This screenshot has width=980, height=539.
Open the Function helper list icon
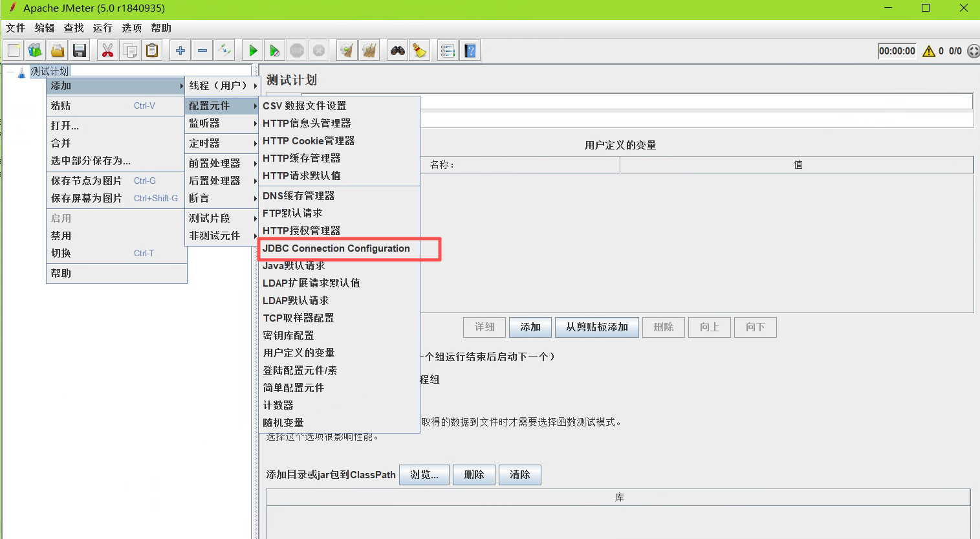point(448,50)
